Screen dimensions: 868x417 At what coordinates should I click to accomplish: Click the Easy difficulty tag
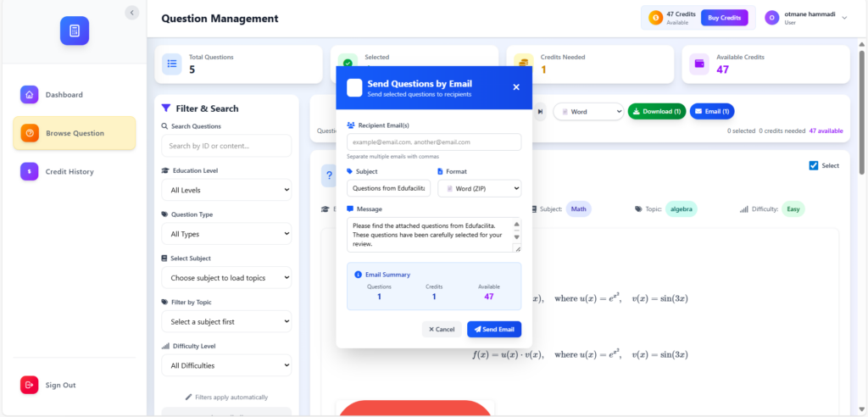tap(793, 209)
